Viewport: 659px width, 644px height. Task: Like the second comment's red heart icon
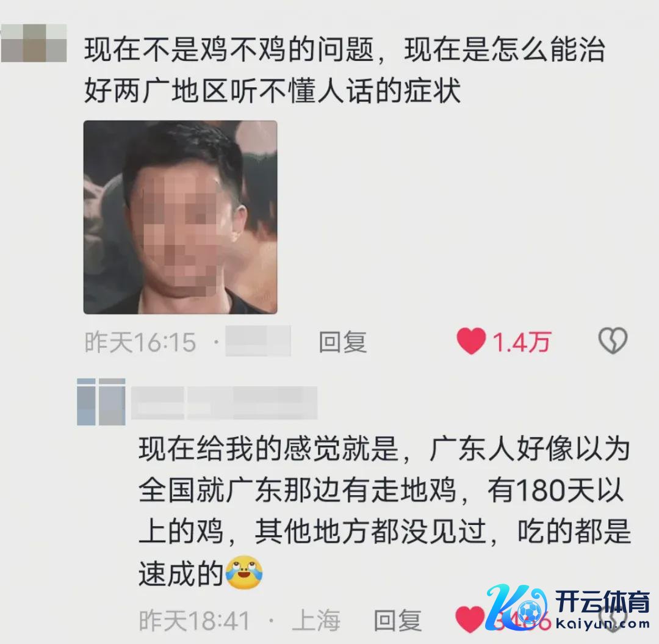pyautogui.click(x=470, y=619)
